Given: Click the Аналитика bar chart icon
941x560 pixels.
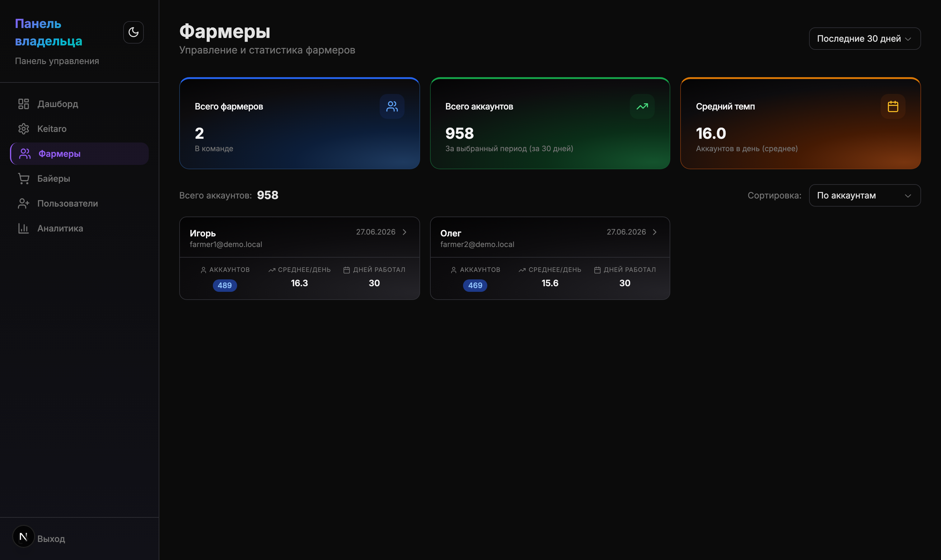Looking at the screenshot, I should coord(23,228).
